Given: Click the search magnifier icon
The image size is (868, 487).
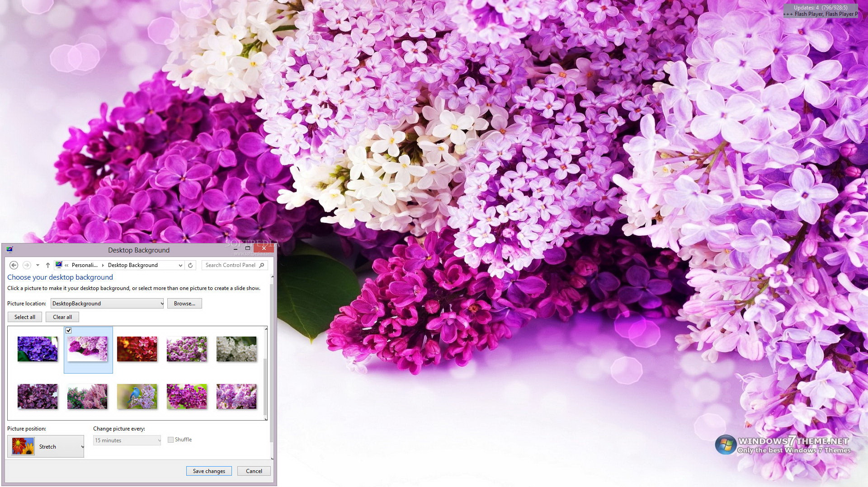Looking at the screenshot, I should pyautogui.click(x=262, y=265).
